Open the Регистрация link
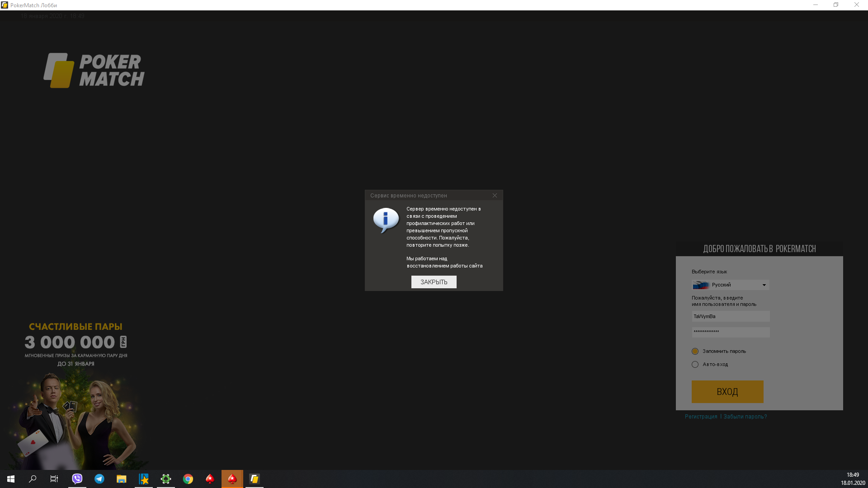Screen dimensions: 868x488 click(701, 417)
